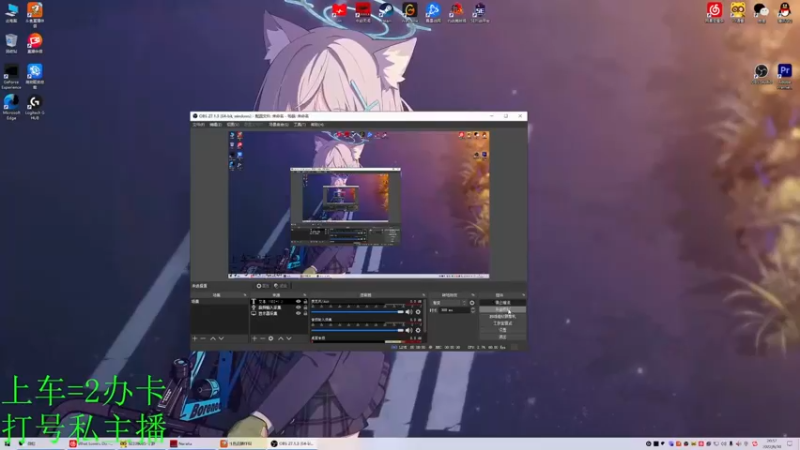
Task: Open Settings from the Controls panel
Action: [x=503, y=330]
